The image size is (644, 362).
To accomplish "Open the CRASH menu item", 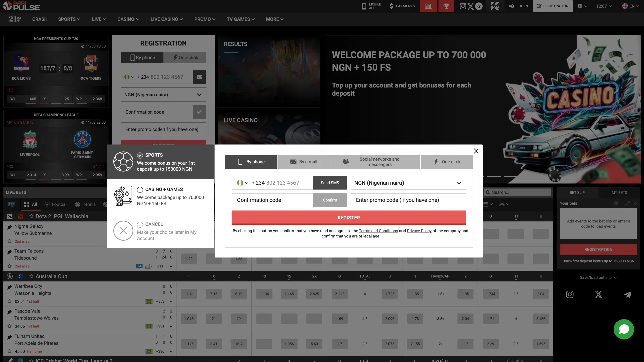I will point(40,19).
